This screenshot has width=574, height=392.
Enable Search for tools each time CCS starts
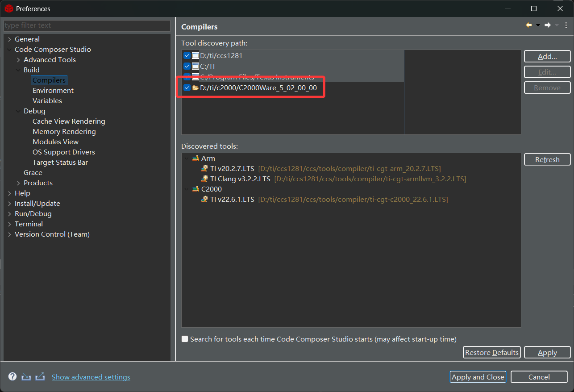coord(185,339)
